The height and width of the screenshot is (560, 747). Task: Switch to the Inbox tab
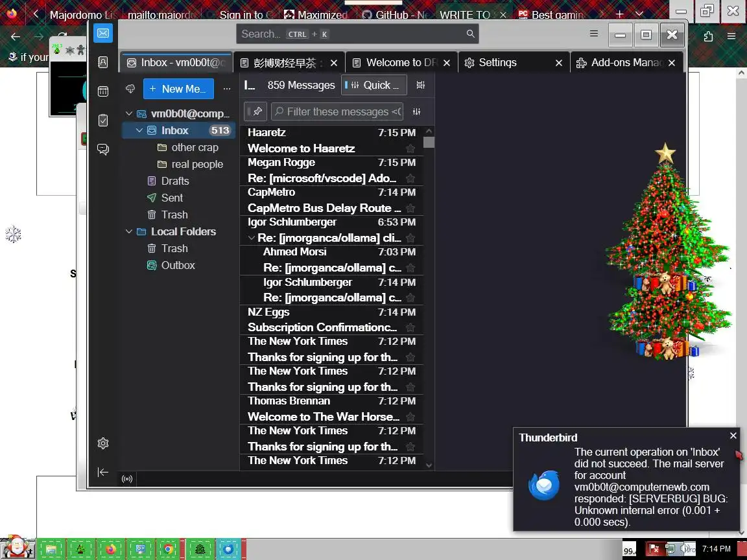(176, 62)
